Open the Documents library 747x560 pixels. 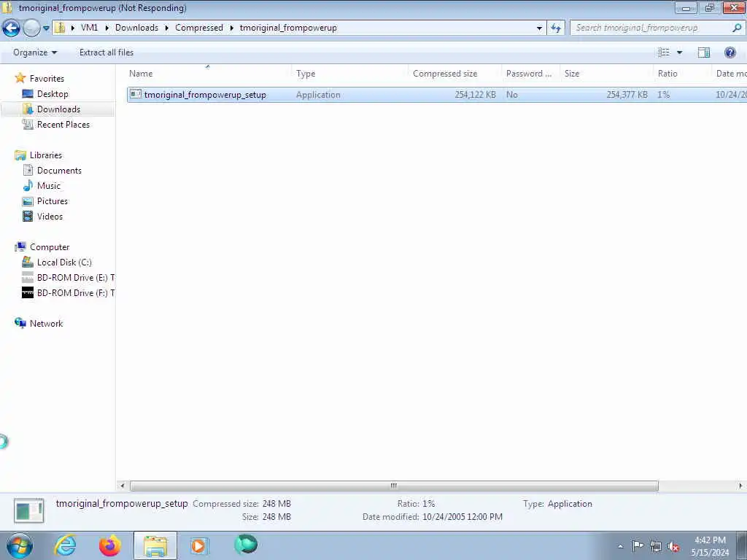coord(59,171)
